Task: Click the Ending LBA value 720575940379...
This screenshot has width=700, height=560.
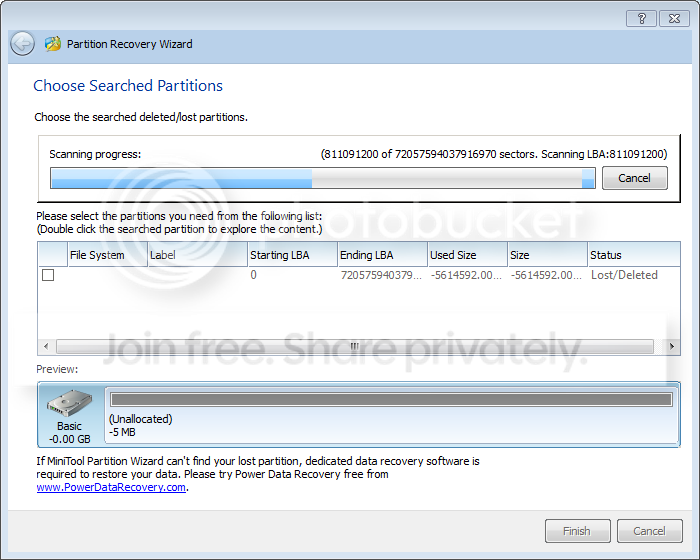Action: (x=381, y=275)
